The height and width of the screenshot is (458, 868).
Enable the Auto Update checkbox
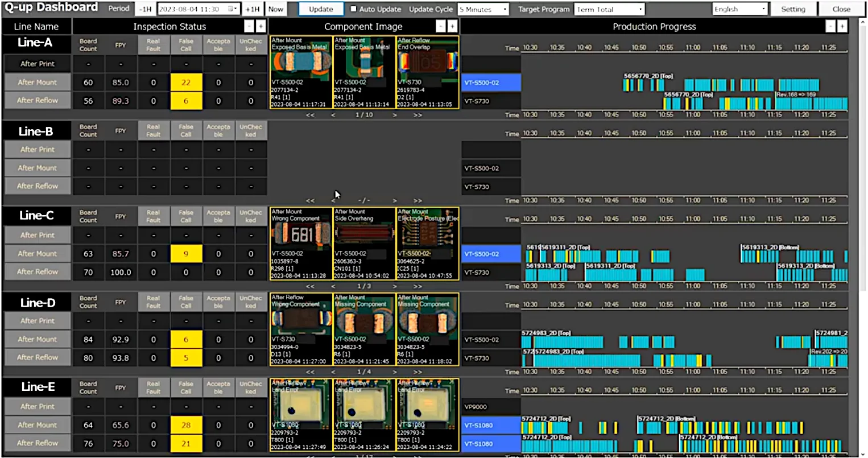tap(353, 9)
